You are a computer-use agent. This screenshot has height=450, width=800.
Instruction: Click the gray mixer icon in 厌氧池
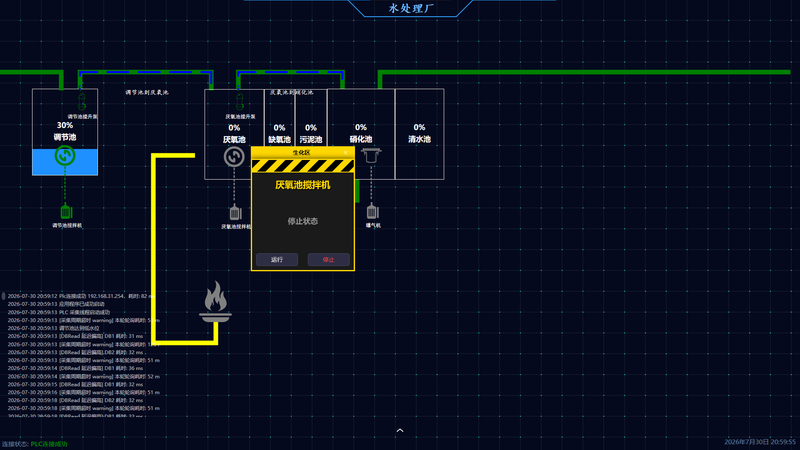[x=234, y=157]
